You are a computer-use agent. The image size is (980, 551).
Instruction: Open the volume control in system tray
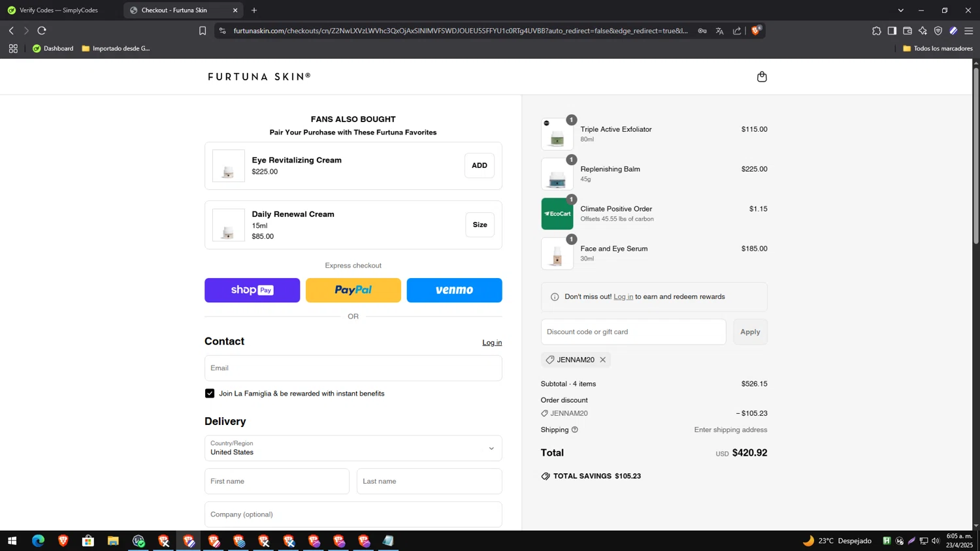(x=936, y=541)
